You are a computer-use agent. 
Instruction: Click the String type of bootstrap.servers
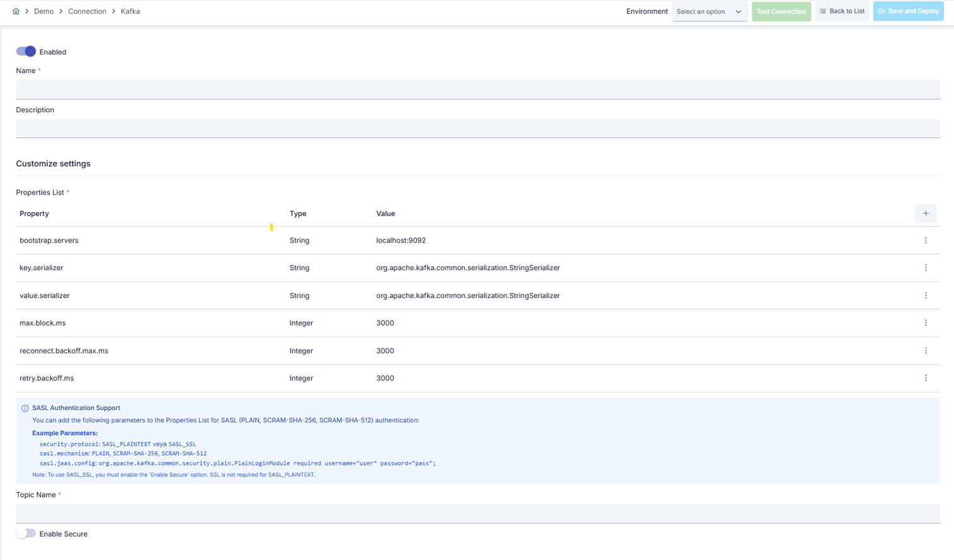pyautogui.click(x=299, y=241)
